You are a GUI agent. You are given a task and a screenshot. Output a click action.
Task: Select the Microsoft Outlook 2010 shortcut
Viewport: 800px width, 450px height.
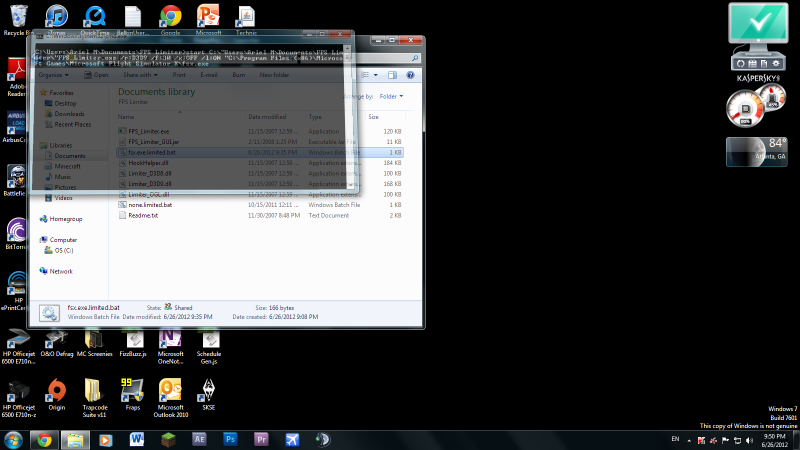[170, 398]
